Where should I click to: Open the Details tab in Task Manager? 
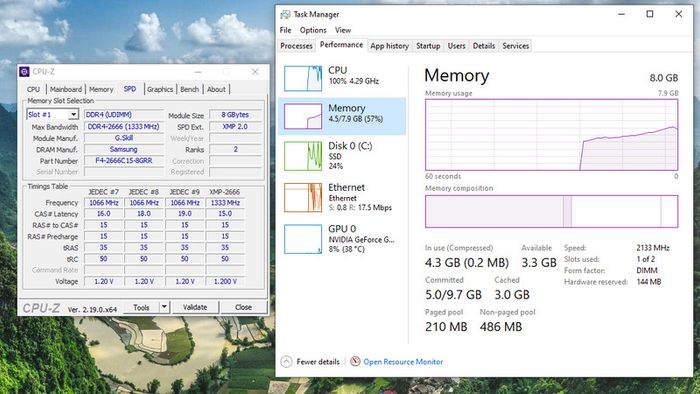point(483,46)
